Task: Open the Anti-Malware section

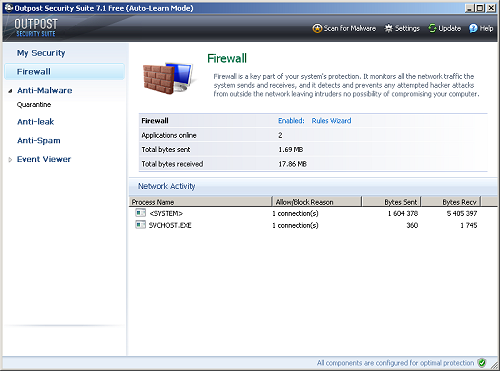Action: [x=45, y=90]
